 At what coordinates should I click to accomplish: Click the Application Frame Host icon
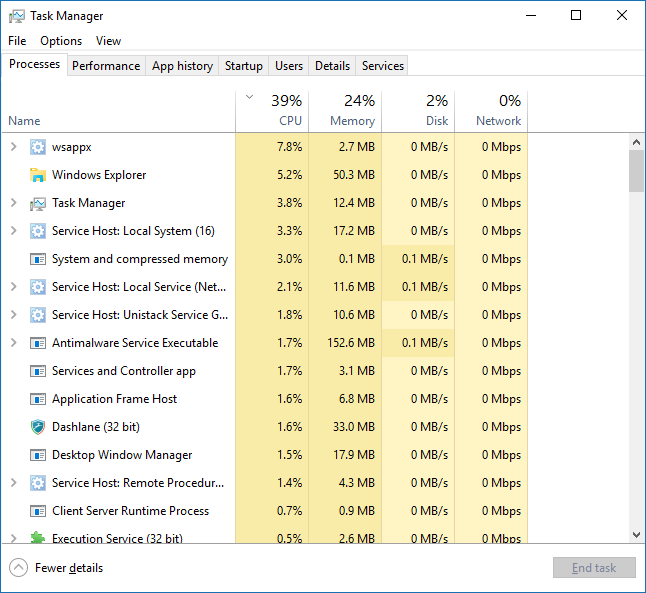pos(37,399)
